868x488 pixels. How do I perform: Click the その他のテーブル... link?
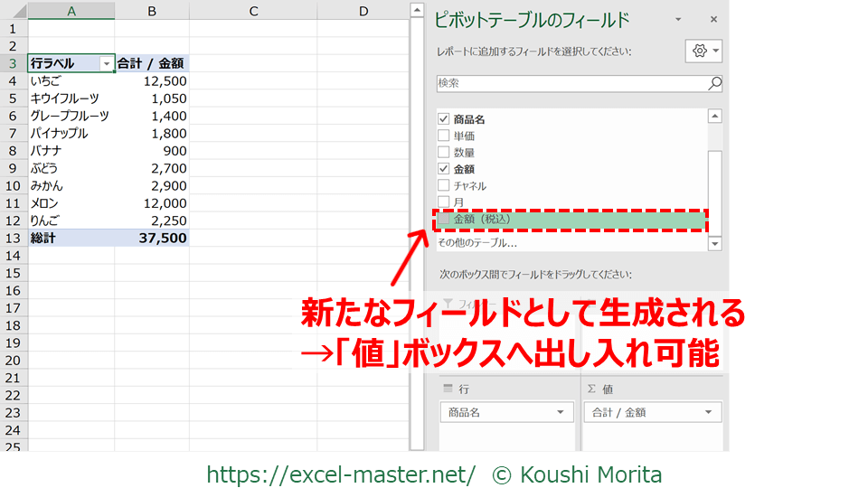click(477, 242)
